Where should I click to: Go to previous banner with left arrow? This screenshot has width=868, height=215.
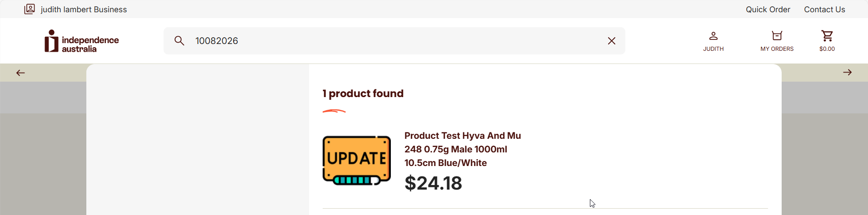pyautogui.click(x=20, y=73)
